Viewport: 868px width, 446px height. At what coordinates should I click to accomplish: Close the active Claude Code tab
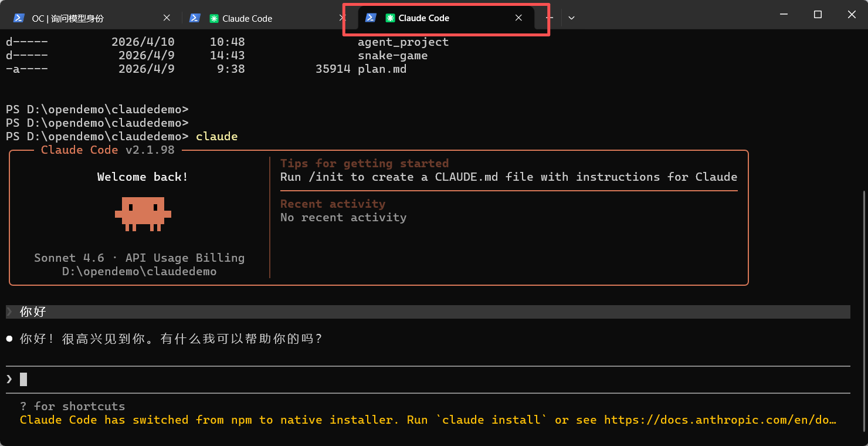tap(518, 18)
